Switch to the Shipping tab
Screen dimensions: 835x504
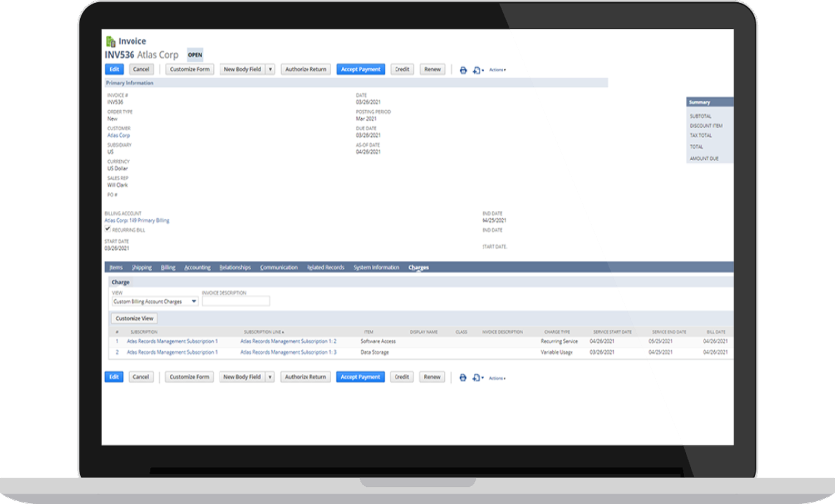coord(142,268)
